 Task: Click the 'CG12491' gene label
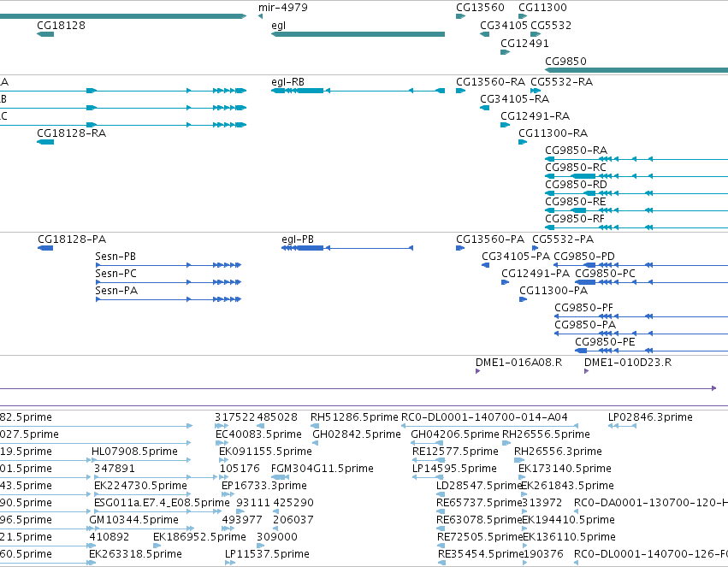pyautogui.click(x=524, y=44)
